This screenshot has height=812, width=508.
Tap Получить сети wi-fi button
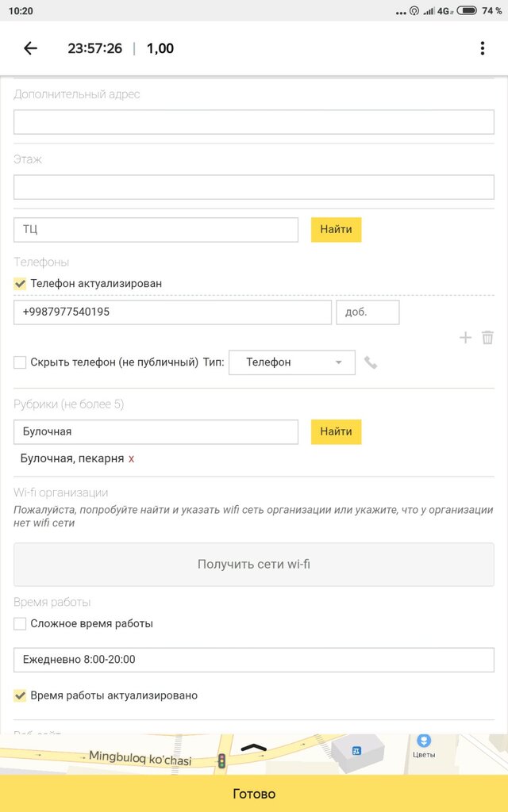254,565
